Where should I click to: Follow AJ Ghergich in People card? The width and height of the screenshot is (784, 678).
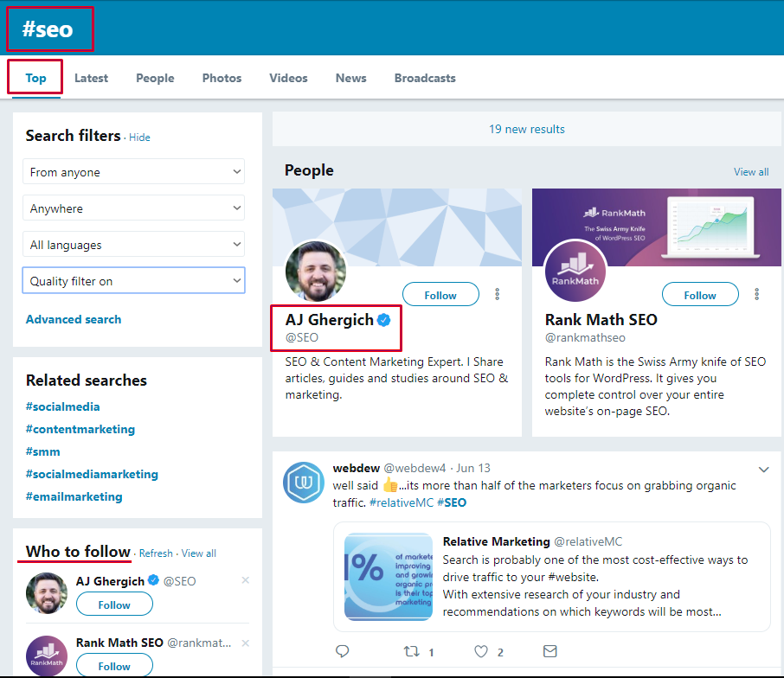coord(440,295)
